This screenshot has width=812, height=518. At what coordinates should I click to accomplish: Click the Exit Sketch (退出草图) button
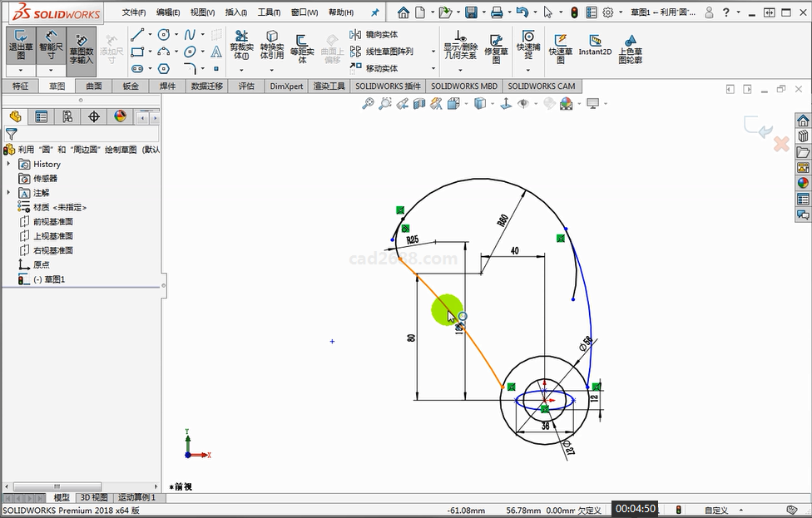(21, 46)
